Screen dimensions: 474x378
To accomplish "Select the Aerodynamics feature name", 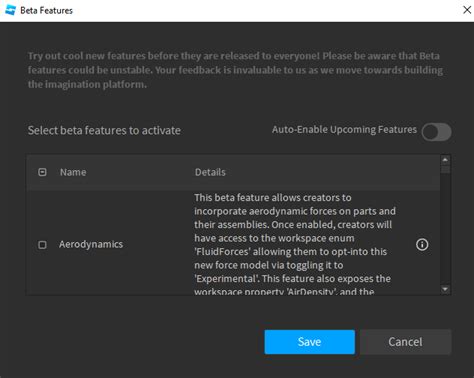I will point(91,244).
